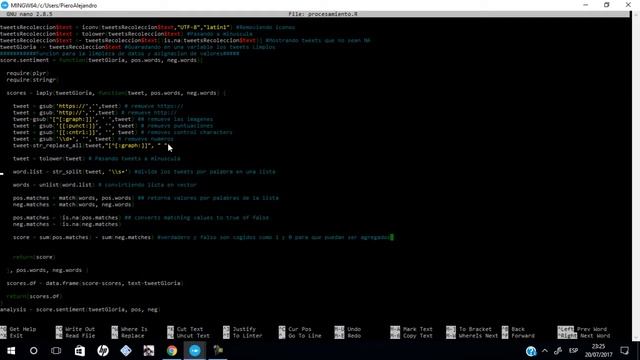Open the HP app in taskbar
Viewport: 640px width, 360px height.
coord(103,351)
